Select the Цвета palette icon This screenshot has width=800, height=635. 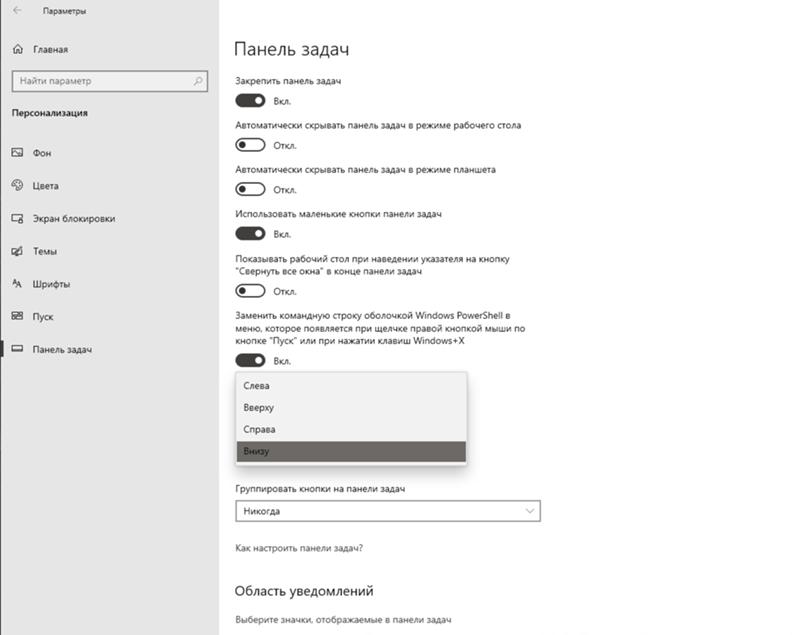click(x=17, y=186)
